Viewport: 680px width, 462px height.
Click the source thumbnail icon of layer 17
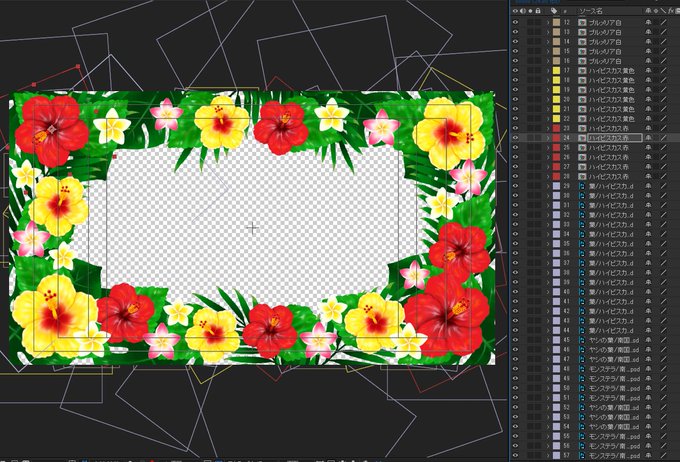click(582, 70)
